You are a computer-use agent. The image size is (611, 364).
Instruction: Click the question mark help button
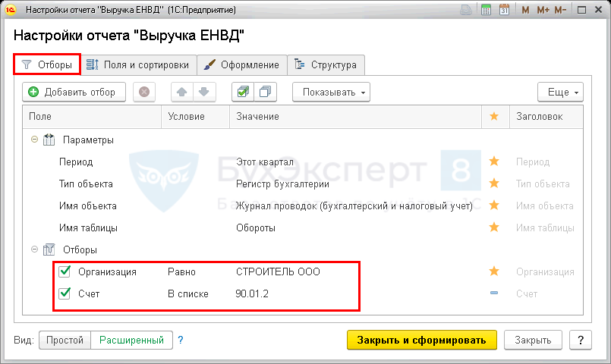(580, 340)
